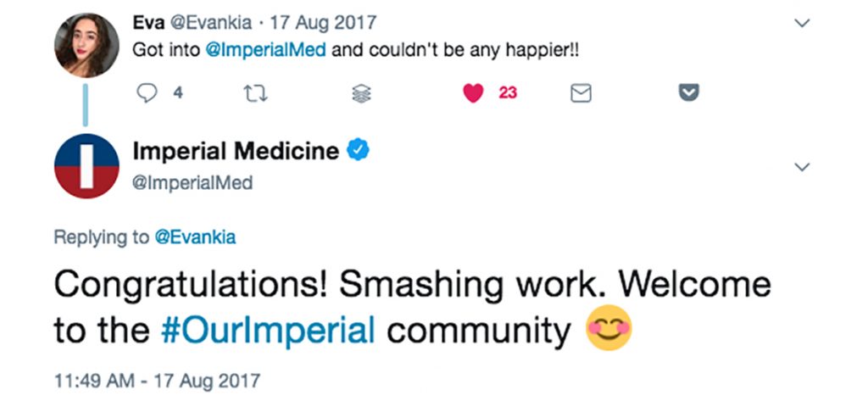
Task: Retweet Eva's tweet
Action: 253,94
